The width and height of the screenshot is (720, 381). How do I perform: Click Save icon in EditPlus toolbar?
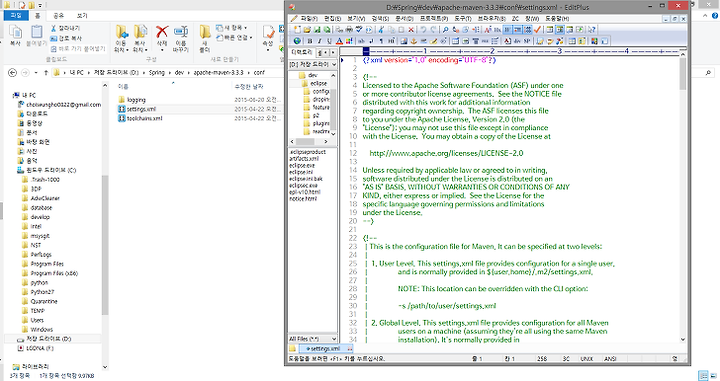(317, 29)
